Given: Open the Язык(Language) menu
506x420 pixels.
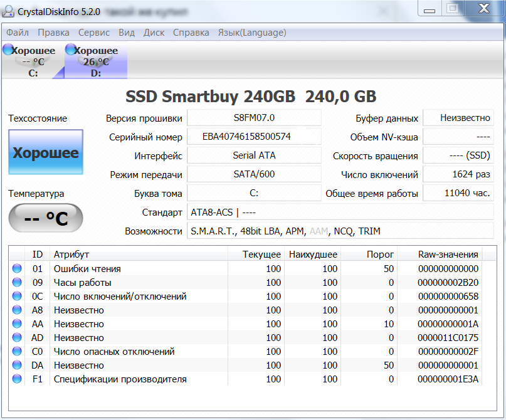Looking at the screenshot, I should pyautogui.click(x=252, y=33).
